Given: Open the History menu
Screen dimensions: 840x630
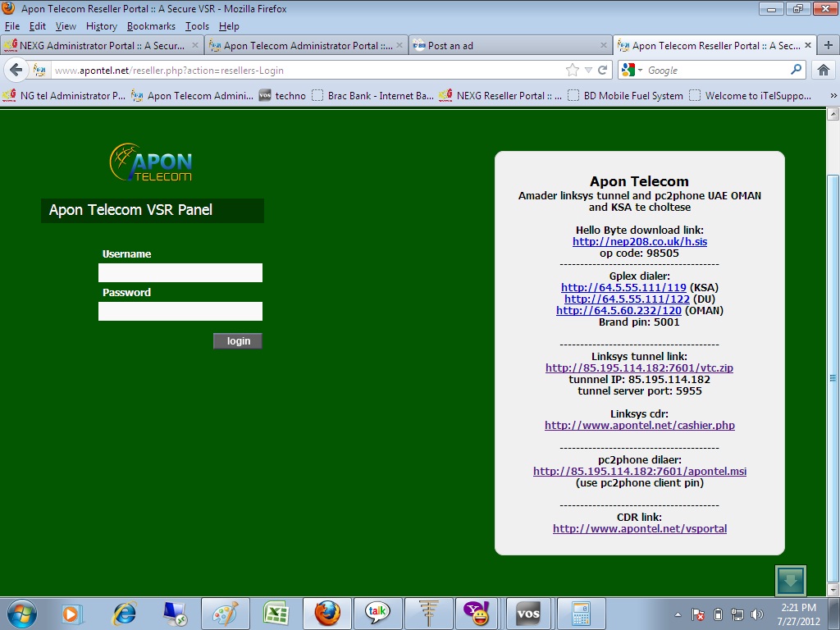Looking at the screenshot, I should pos(101,26).
